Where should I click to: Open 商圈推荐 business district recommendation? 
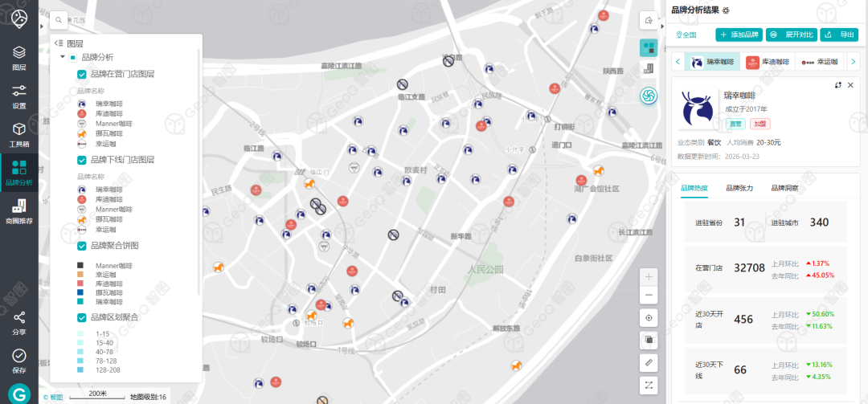[x=19, y=211]
